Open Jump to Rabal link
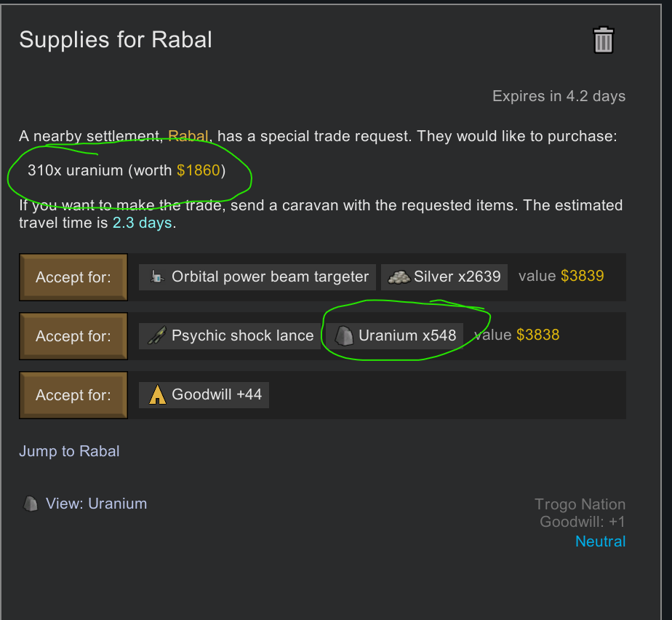 (x=69, y=451)
